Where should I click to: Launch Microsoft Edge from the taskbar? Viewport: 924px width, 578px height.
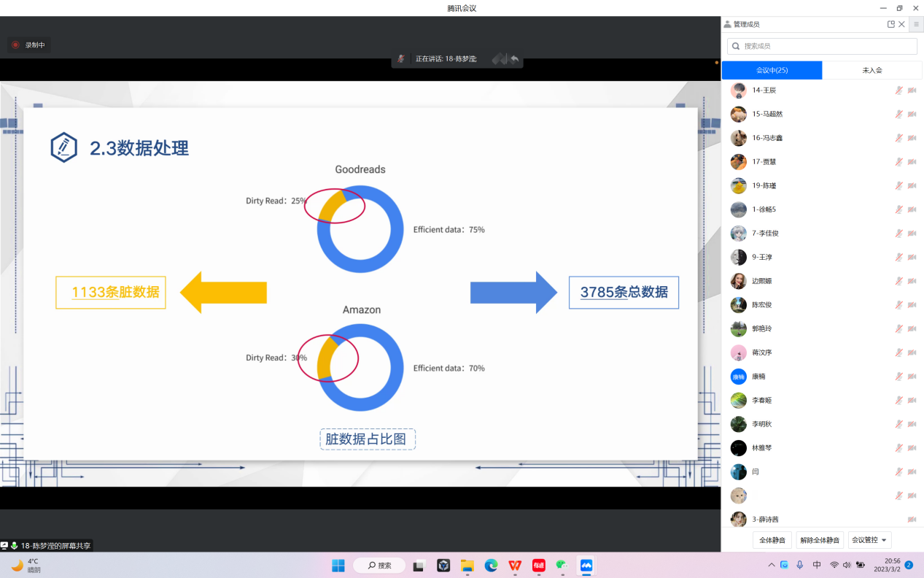click(491, 565)
